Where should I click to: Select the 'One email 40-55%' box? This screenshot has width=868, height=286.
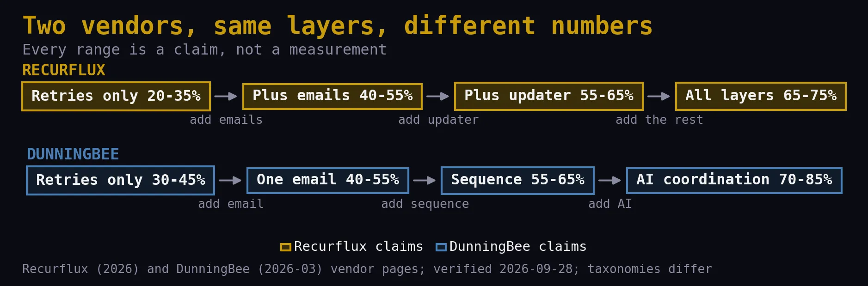tap(328, 180)
